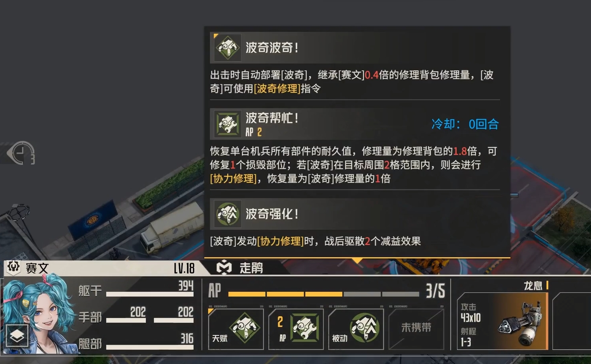Open the layers stack icon on portrait

[17, 336]
